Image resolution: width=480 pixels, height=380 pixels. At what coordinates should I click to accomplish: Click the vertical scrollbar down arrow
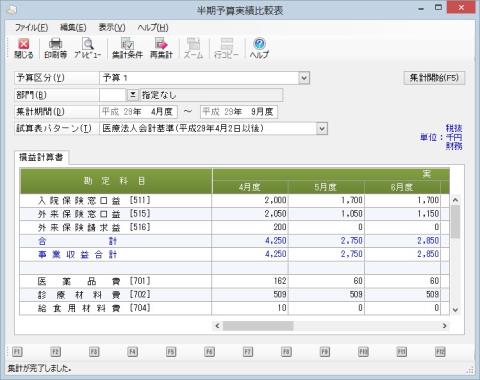[455, 310]
